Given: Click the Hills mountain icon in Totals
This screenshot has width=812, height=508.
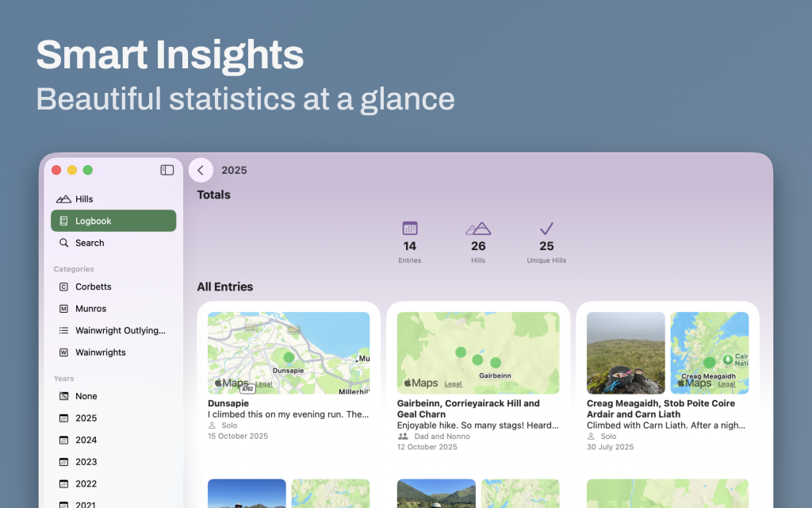Looking at the screenshot, I should [478, 229].
